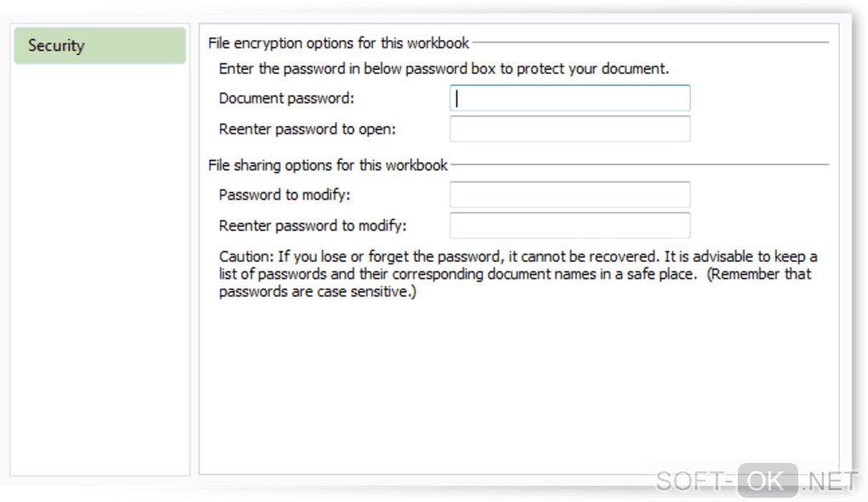Click the File sharing options section heading
The image size is (868, 502).
[x=328, y=165]
